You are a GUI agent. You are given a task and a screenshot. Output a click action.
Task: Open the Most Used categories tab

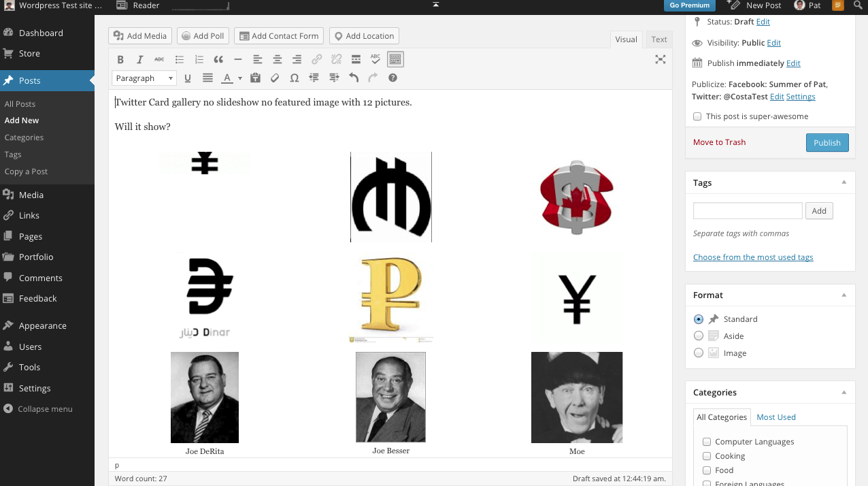click(x=775, y=417)
